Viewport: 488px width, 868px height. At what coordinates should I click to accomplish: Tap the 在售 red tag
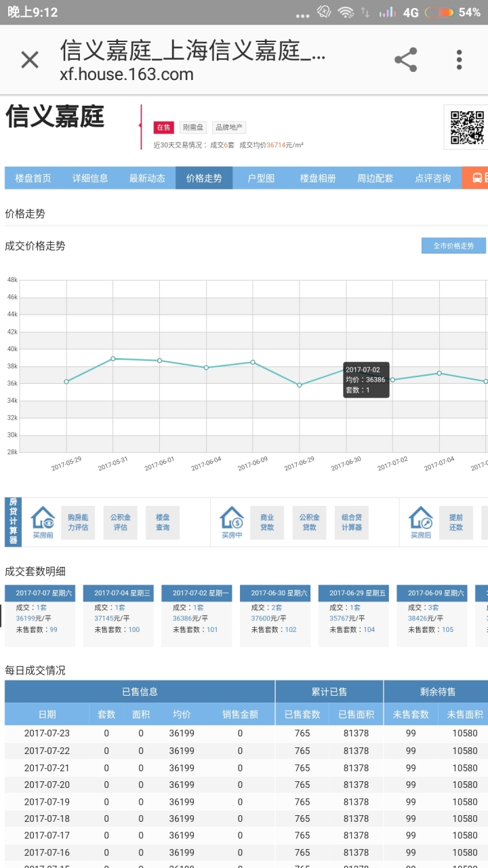tap(163, 127)
